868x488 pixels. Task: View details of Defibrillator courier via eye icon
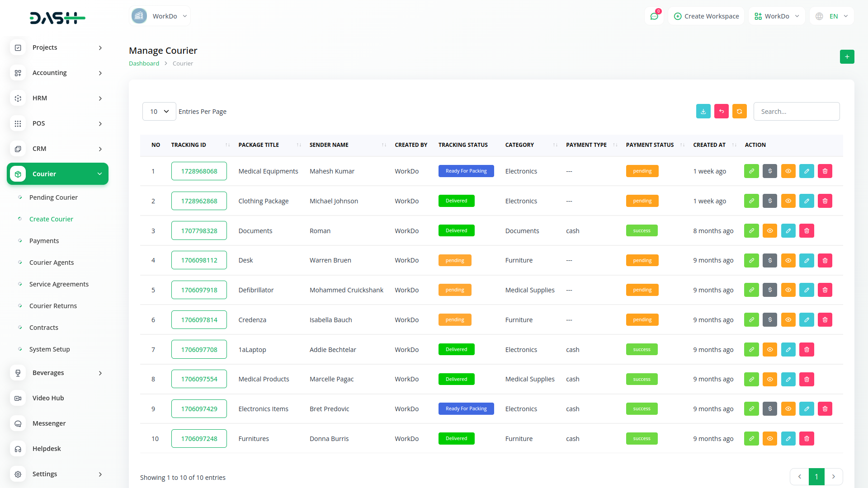(x=788, y=290)
